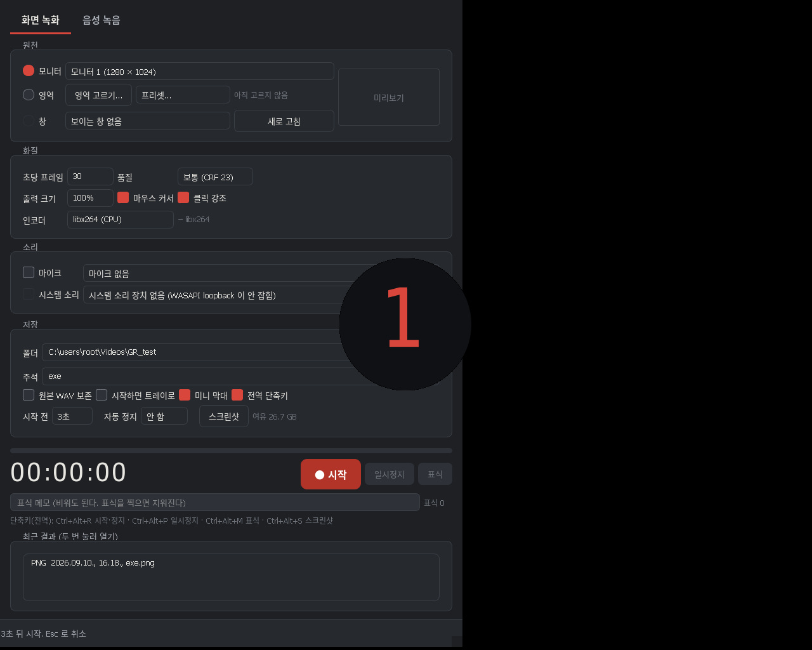The image size is (812, 650).
Task: Open the 음성 녹음 tab
Action: click(x=101, y=20)
